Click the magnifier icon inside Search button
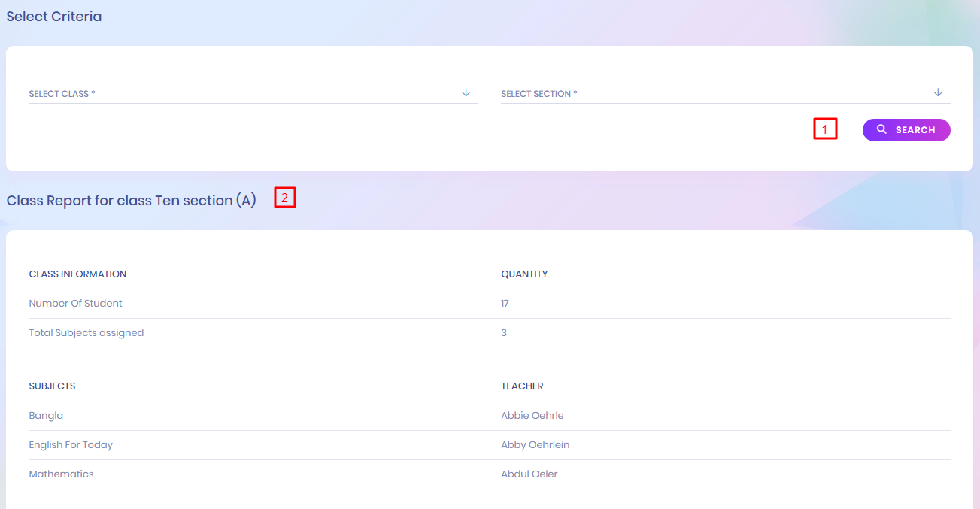The height and width of the screenshot is (509, 980). pos(881,129)
